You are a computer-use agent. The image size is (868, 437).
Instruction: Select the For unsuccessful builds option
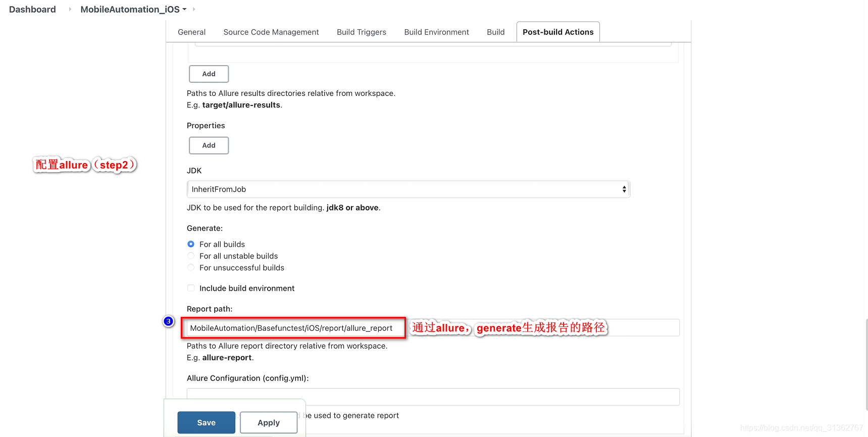(x=191, y=267)
